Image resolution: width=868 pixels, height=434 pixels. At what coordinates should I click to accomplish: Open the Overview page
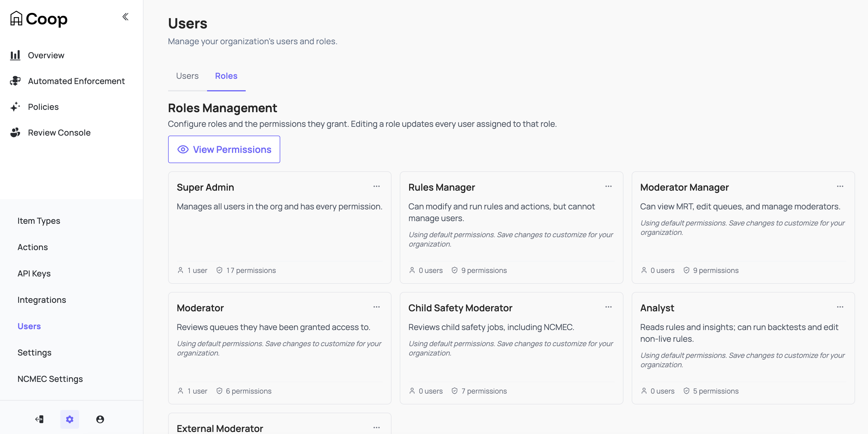(46, 55)
